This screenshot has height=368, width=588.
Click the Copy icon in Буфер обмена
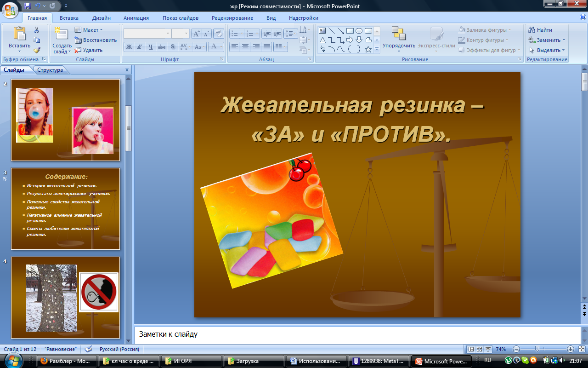[x=37, y=40]
